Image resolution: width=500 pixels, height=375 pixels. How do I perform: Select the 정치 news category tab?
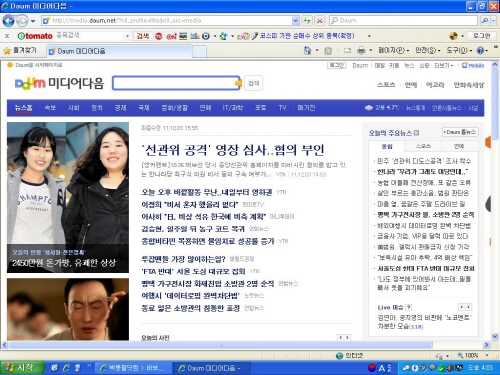(97, 108)
